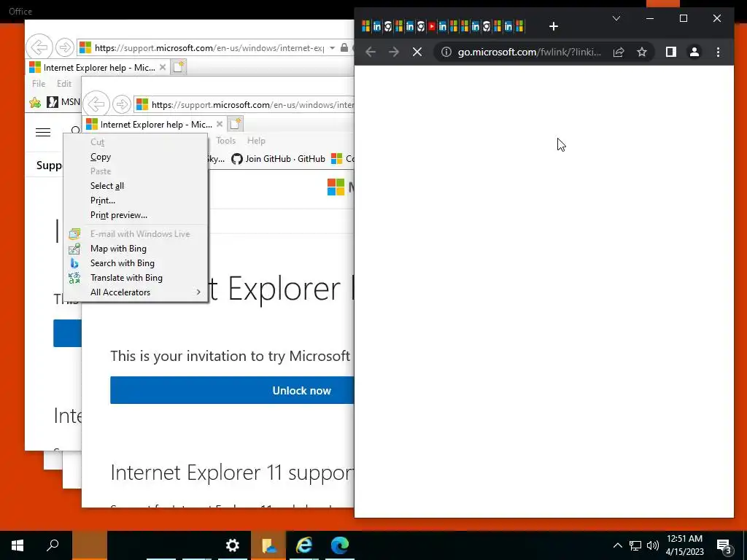Open a new tab in Chrome

tap(553, 27)
